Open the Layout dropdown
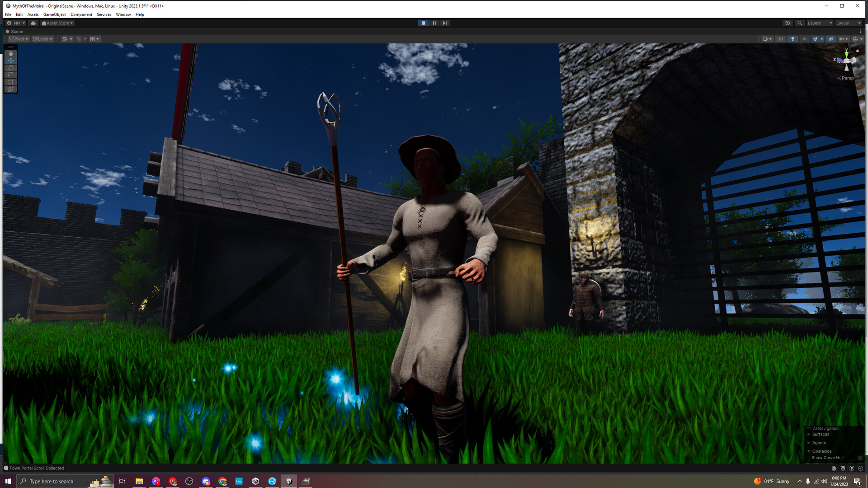 (x=848, y=23)
